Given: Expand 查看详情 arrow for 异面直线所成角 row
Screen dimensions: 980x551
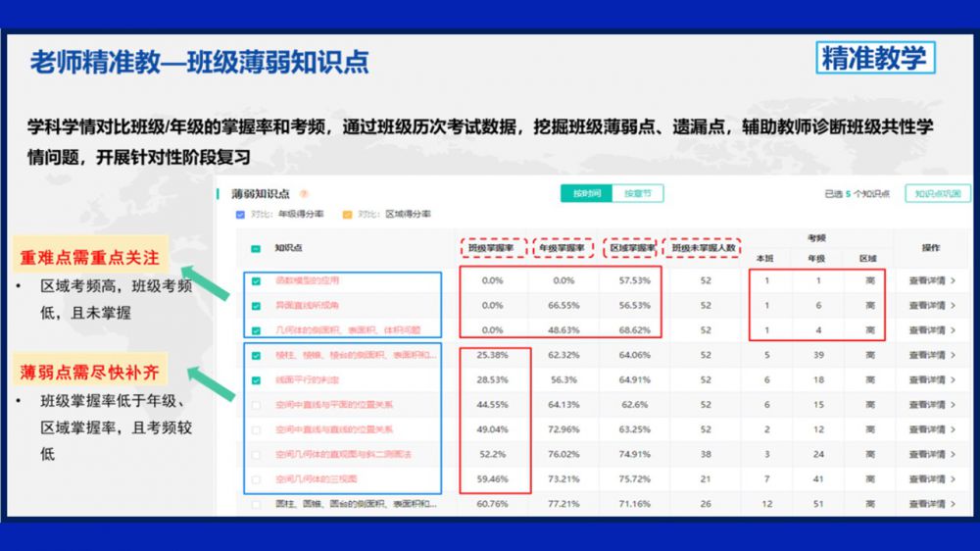Looking at the screenshot, I should (954, 305).
